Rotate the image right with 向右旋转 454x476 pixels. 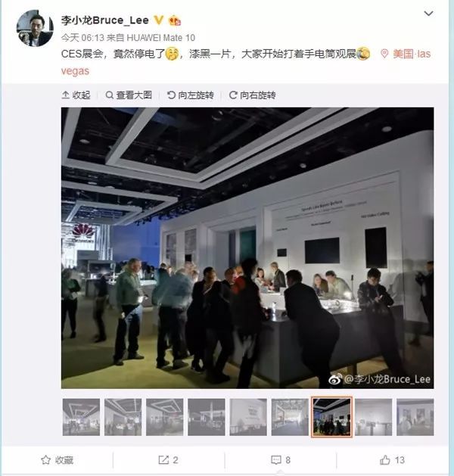(253, 95)
